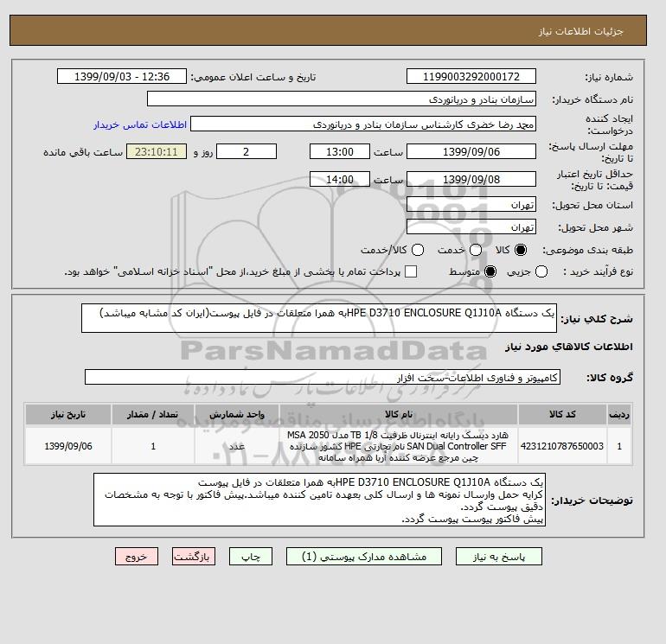Select the خدمت radio button
Screen dimensions: 666x644
click(x=476, y=250)
